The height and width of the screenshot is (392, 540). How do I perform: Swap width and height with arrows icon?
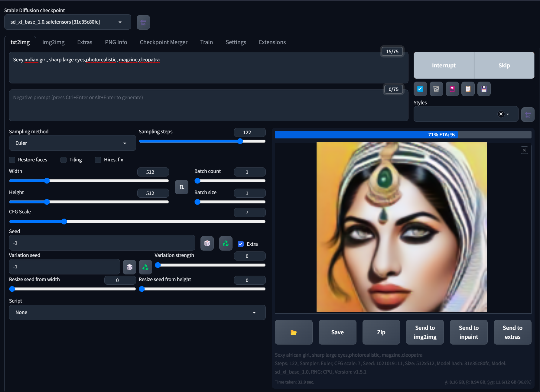[x=181, y=187]
